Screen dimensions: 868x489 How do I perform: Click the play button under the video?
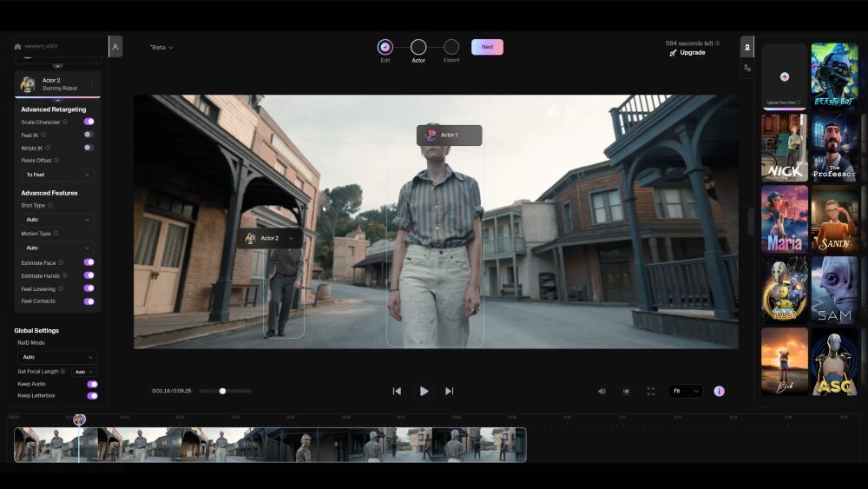[424, 392]
